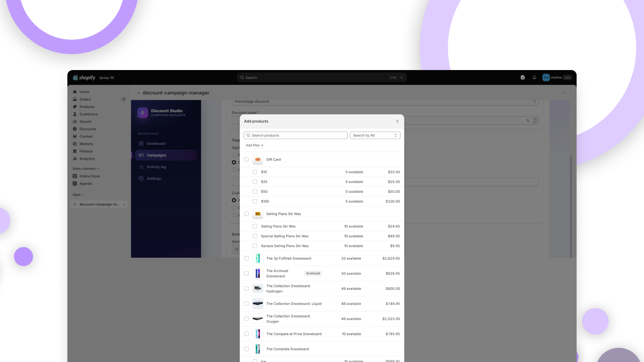
Task: Open the discount-campaign-manager app sidebar link
Action: click(99, 204)
